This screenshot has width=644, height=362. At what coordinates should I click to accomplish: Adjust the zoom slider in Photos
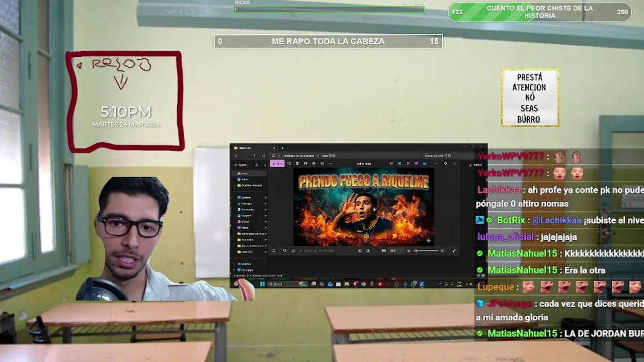click(x=426, y=251)
